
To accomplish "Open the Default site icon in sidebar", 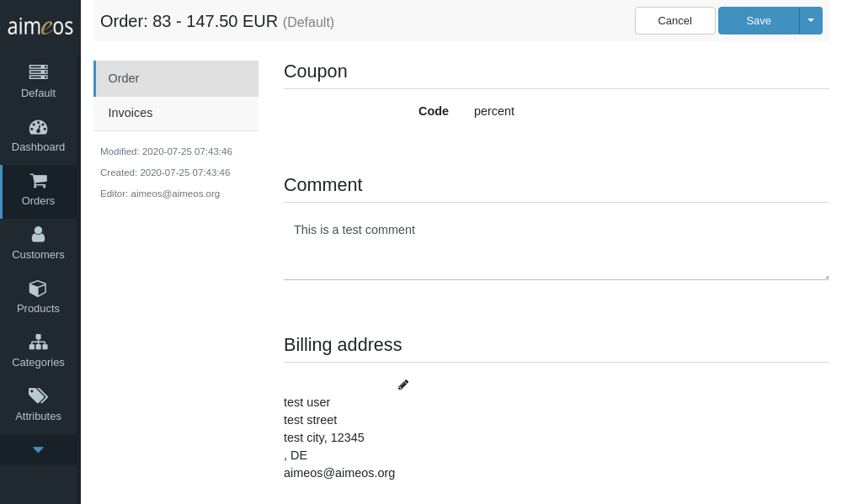I will tap(38, 72).
